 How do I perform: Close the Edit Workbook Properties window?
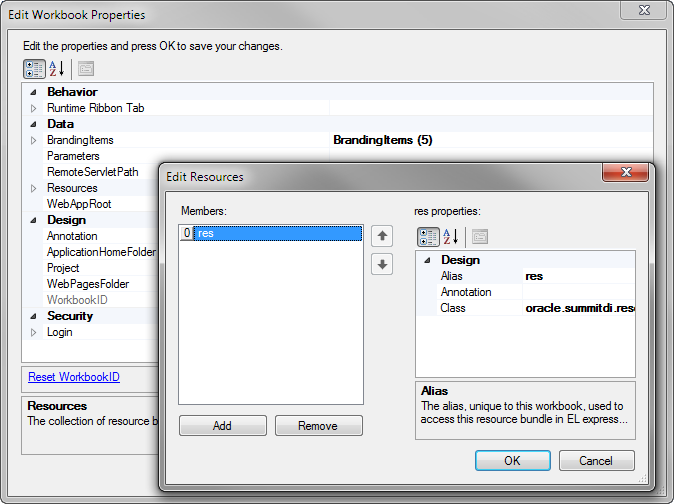pyautogui.click(x=643, y=10)
